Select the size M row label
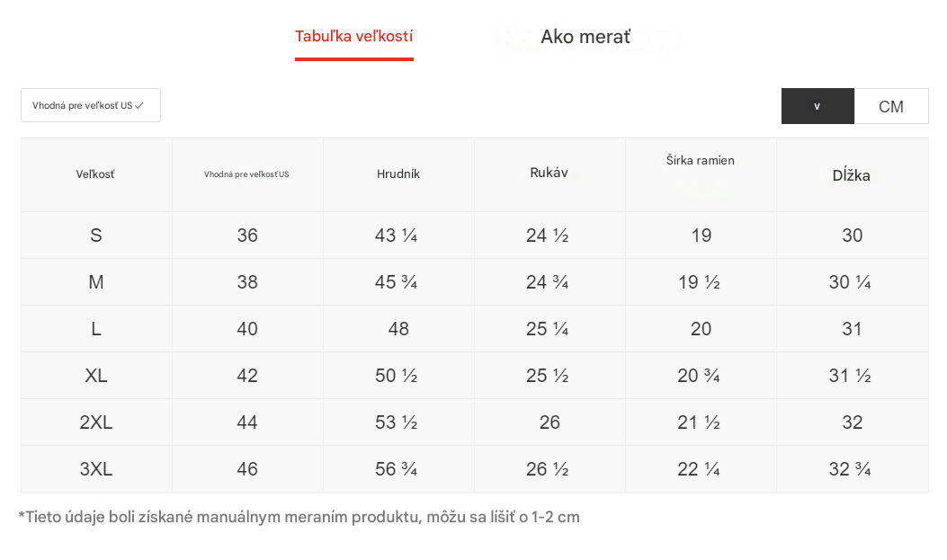The image size is (947, 560). click(96, 282)
